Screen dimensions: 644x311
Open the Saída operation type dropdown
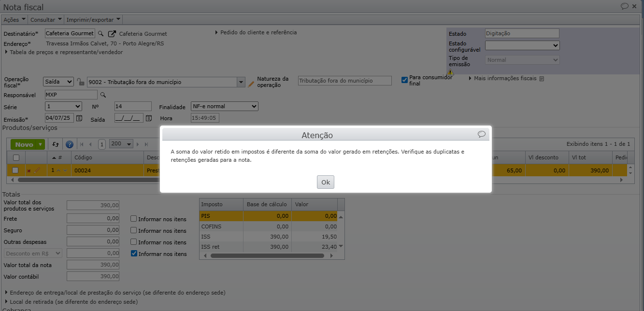coord(58,82)
